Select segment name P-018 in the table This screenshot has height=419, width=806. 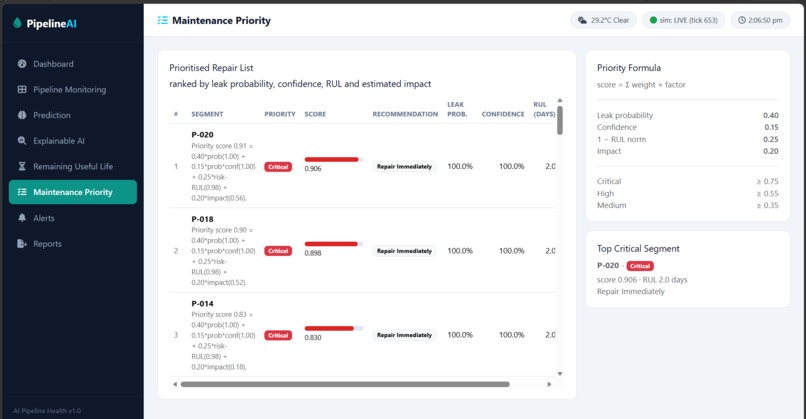(x=202, y=219)
